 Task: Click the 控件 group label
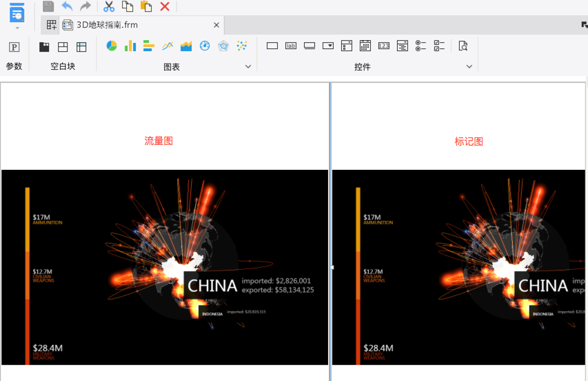point(363,67)
